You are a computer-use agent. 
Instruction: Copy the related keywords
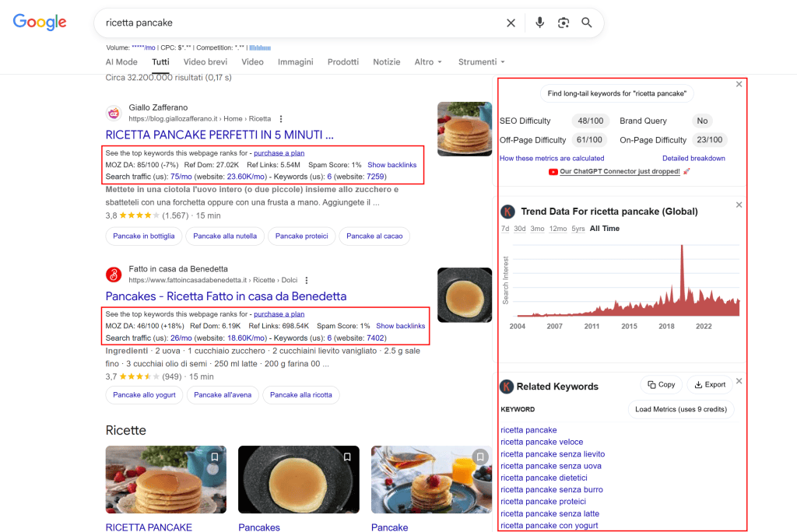pos(662,385)
